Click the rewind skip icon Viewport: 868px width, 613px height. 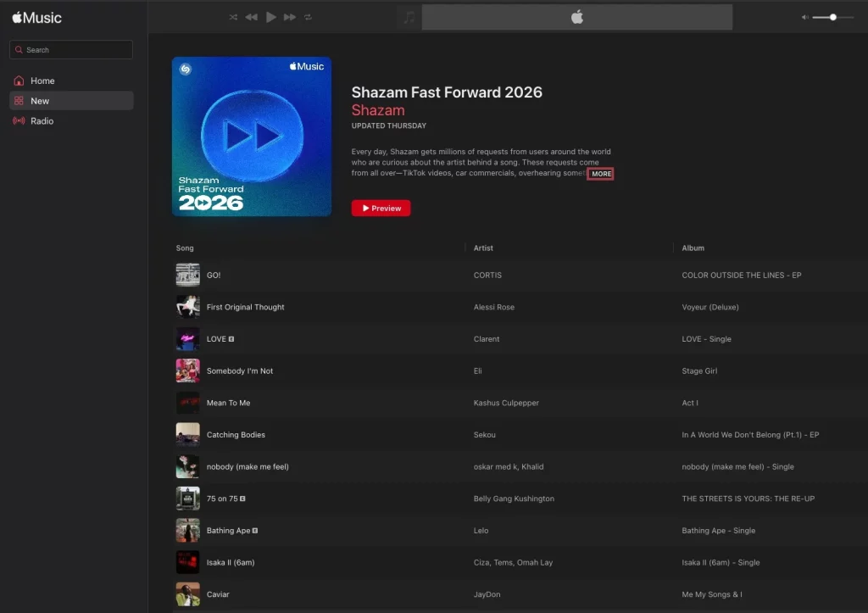tap(251, 16)
